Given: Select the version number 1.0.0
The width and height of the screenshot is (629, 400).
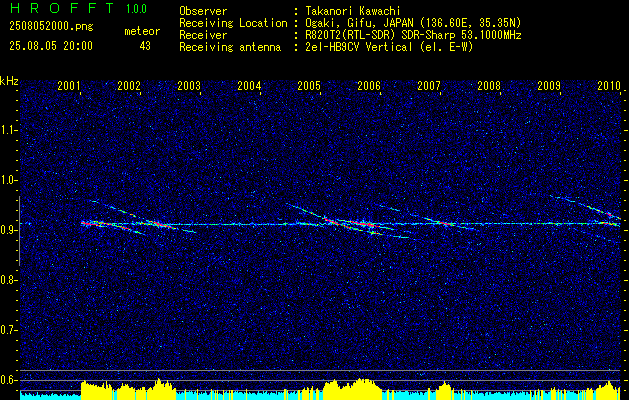Looking at the screenshot, I should (136, 9).
